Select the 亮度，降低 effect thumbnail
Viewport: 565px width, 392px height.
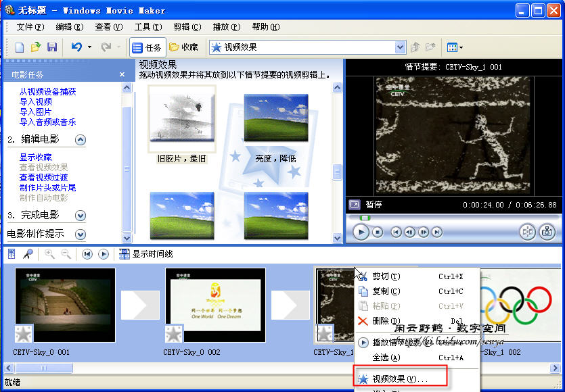point(276,118)
